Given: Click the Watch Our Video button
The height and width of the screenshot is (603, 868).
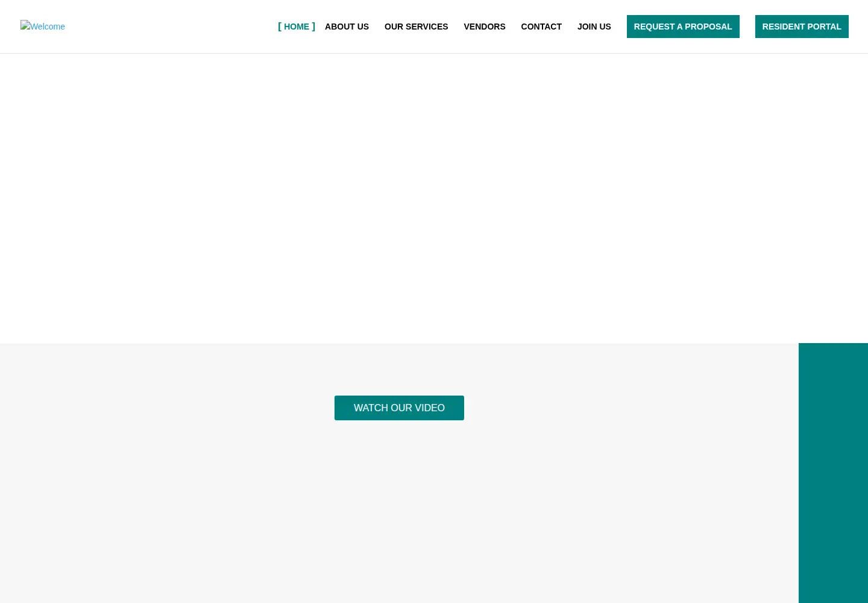Looking at the screenshot, I should 399,408.
